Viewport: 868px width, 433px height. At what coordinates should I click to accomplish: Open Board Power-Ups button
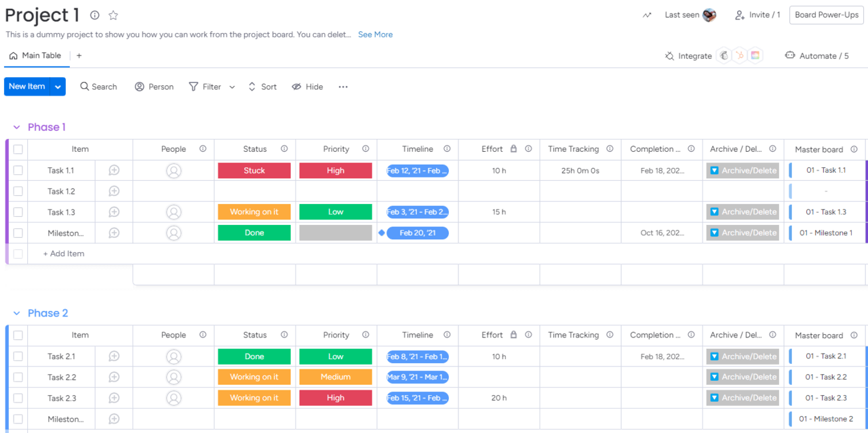827,15
